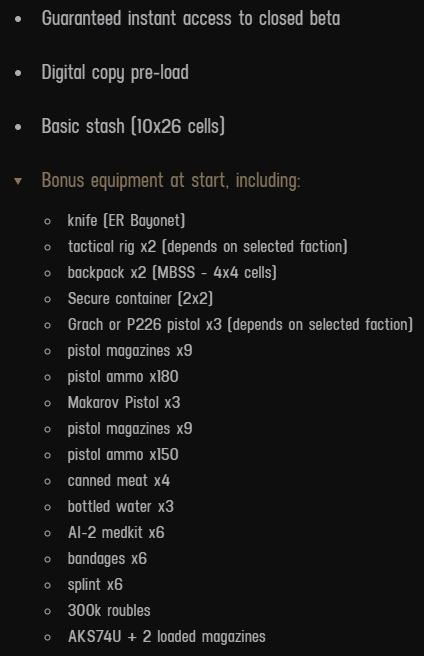Click the 'Digital copy pre-load' item

115,72
